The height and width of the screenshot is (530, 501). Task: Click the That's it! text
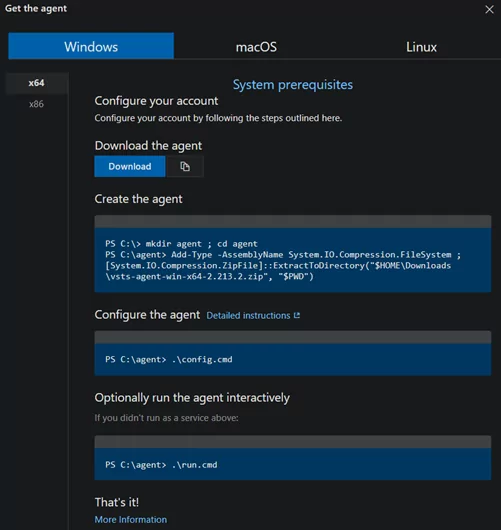click(117, 502)
